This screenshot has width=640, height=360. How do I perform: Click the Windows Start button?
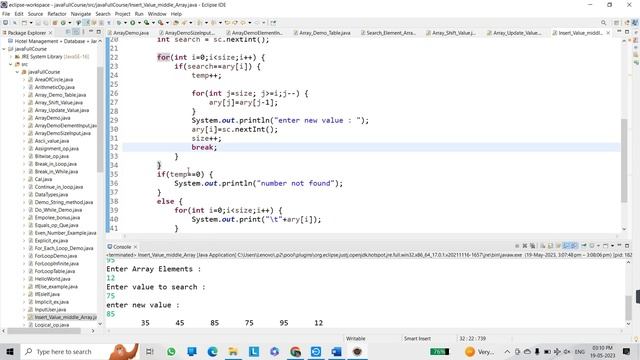pos(10,351)
